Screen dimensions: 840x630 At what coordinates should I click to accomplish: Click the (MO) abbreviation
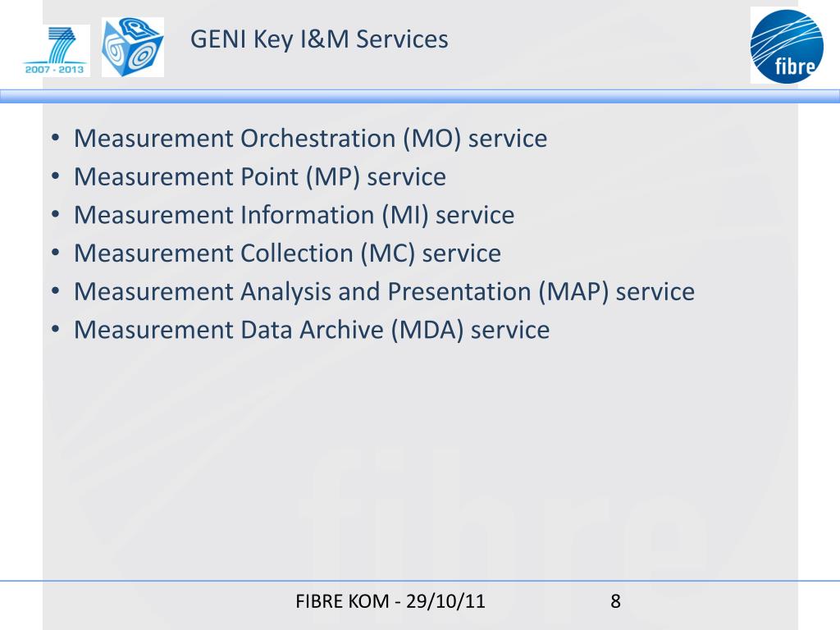tap(431, 138)
